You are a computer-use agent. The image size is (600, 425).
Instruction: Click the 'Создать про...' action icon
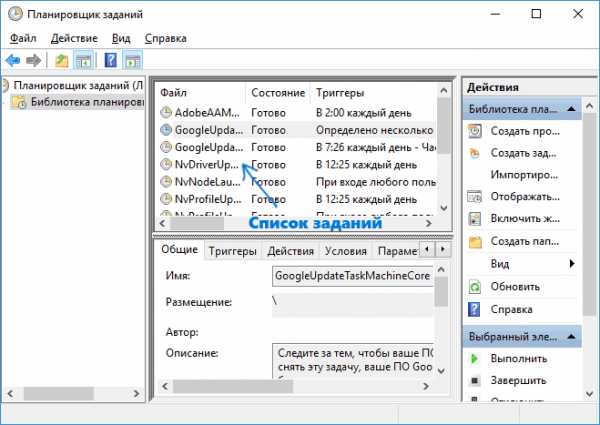(x=475, y=131)
